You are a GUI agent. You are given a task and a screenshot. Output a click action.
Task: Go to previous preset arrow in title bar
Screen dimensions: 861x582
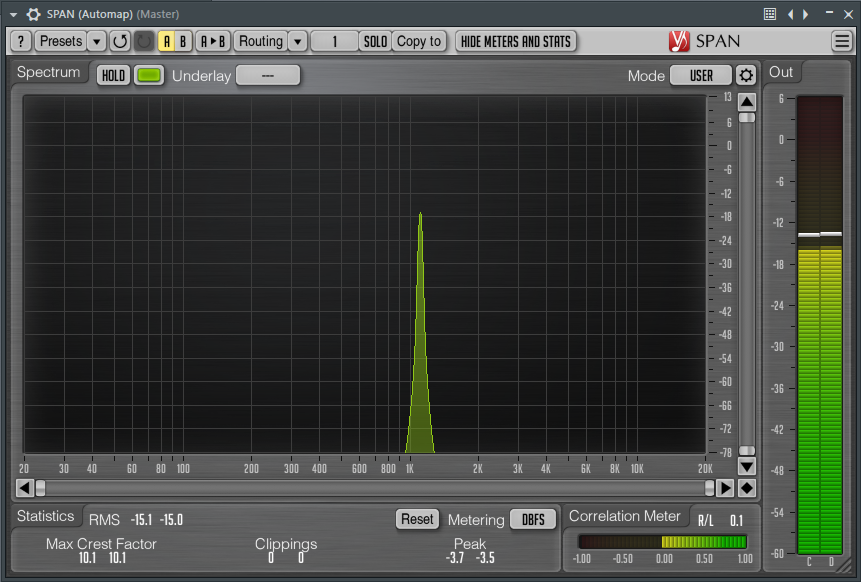(x=791, y=14)
